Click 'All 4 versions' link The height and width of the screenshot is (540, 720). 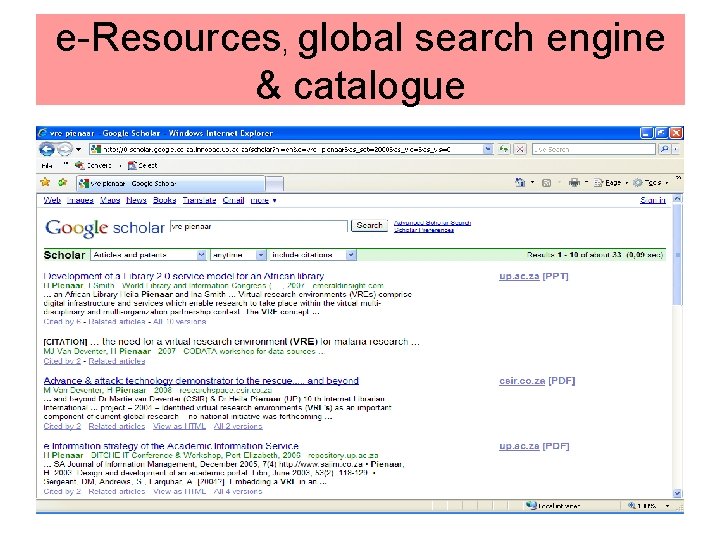pyautogui.click(x=238, y=492)
